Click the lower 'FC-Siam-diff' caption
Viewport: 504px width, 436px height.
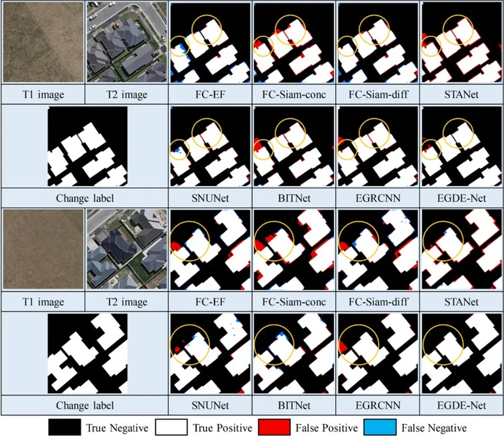[x=378, y=302]
